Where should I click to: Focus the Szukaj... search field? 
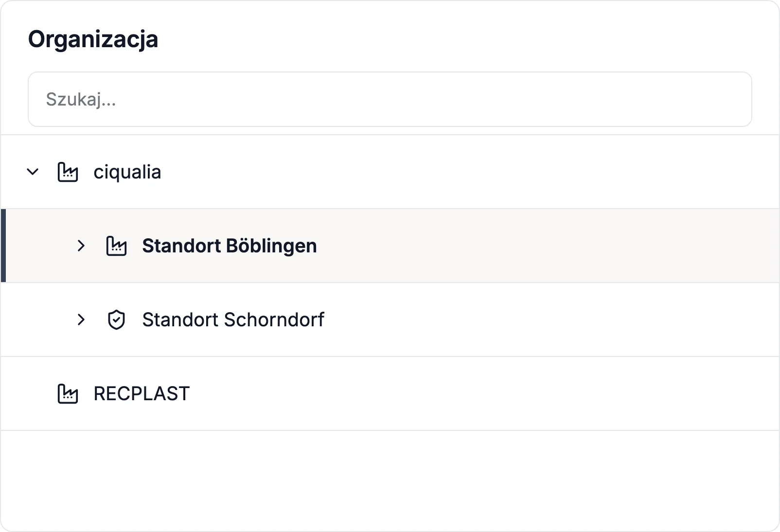coord(390,99)
